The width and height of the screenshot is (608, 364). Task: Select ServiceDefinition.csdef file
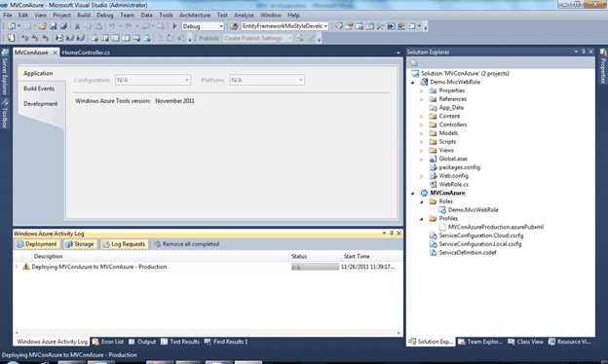point(468,252)
